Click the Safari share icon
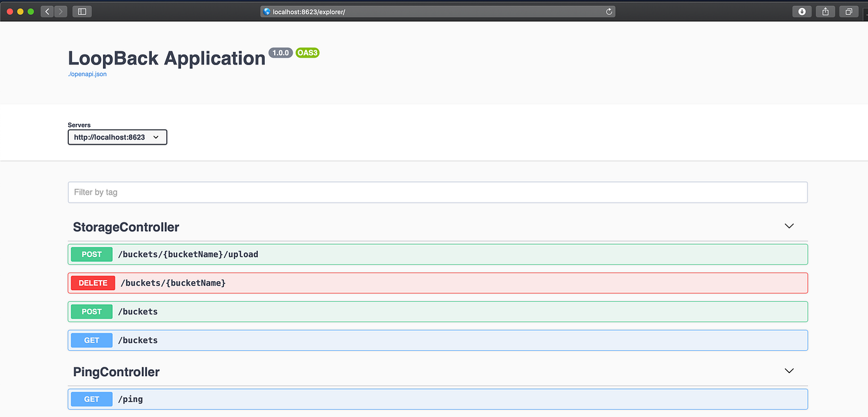Image resolution: width=868 pixels, height=417 pixels. [825, 11]
